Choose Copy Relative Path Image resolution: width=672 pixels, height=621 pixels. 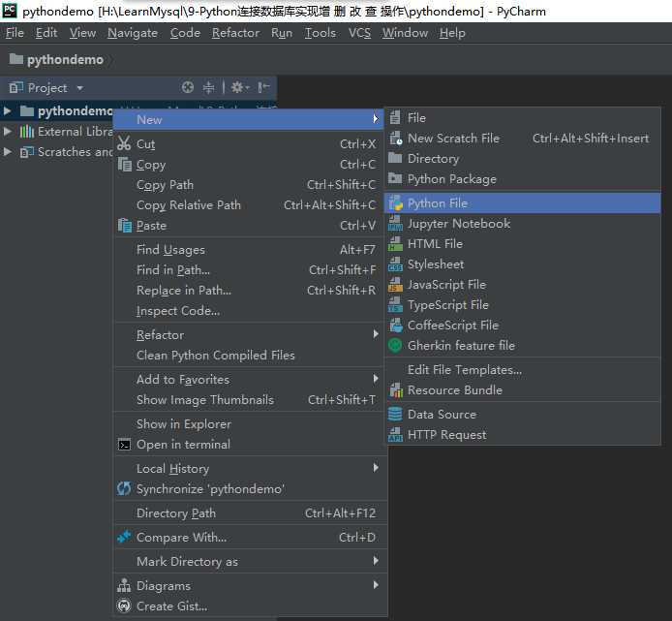tap(250, 205)
